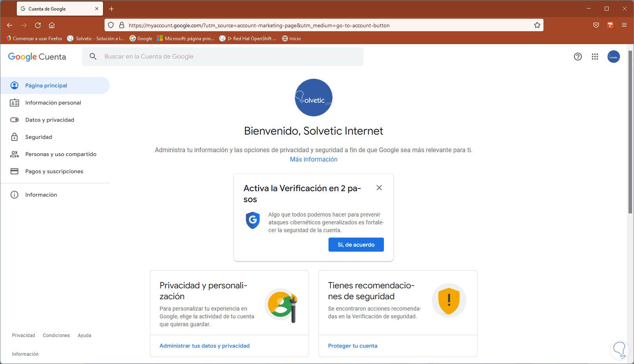Open a new browser tab
This screenshot has width=634, height=364.
tap(112, 9)
